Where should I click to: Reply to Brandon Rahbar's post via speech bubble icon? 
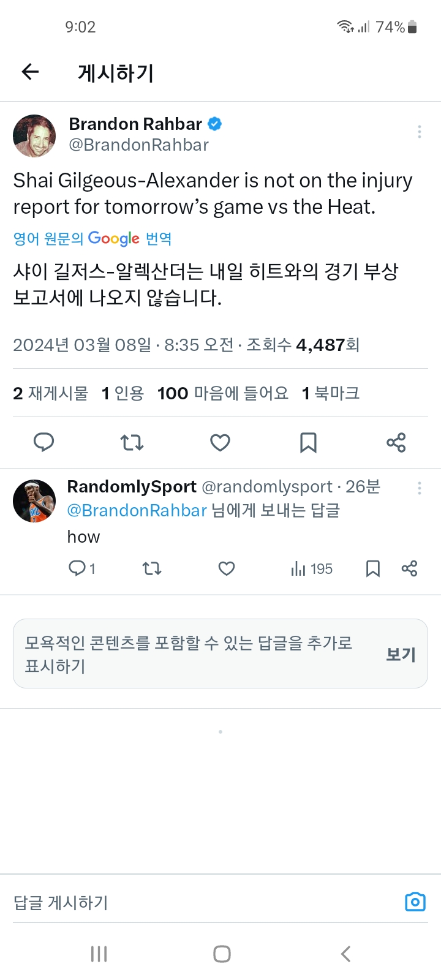(x=43, y=442)
